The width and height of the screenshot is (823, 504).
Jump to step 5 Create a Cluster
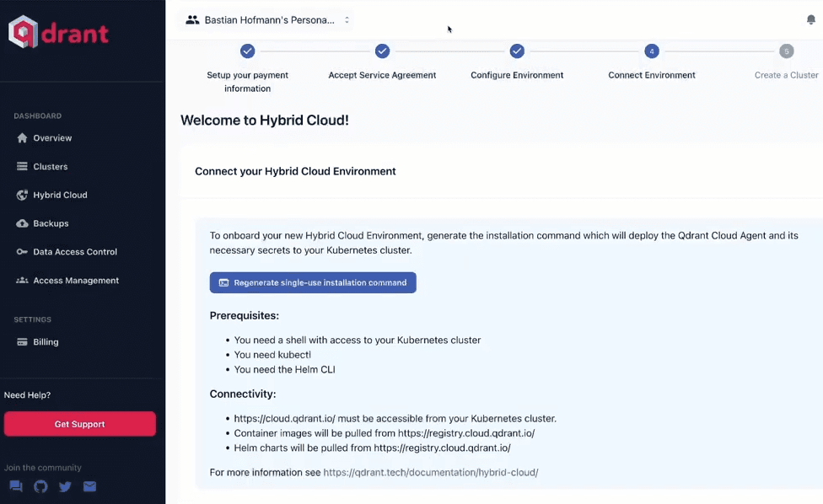coord(786,51)
